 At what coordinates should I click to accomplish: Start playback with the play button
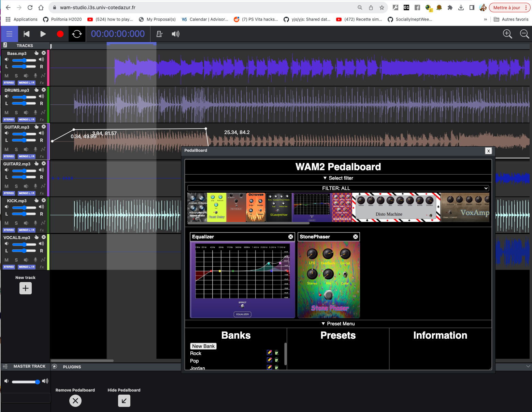43,34
